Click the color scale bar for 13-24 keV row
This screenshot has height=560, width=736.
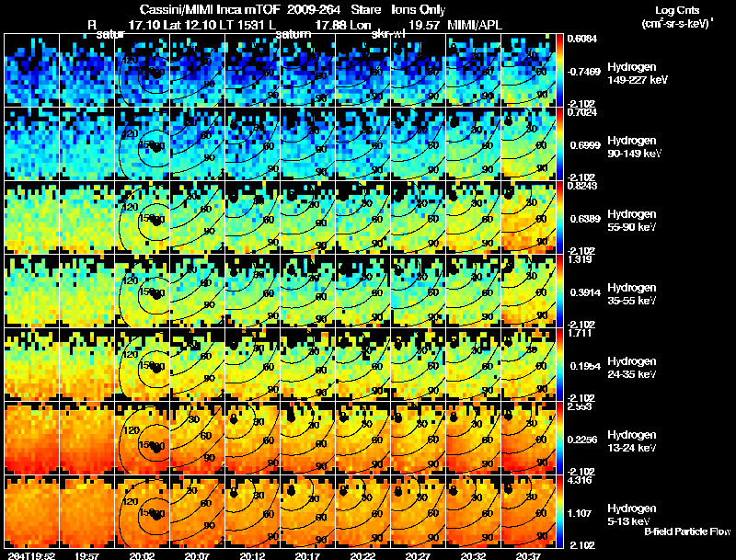click(x=559, y=439)
